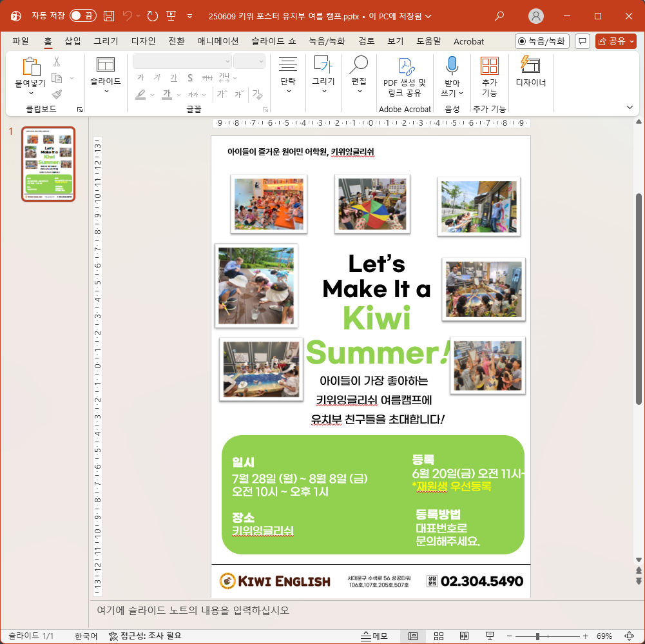Open the 슬라이드 쇼 tab
Viewport: 645px width, 644px height.
[x=274, y=41]
